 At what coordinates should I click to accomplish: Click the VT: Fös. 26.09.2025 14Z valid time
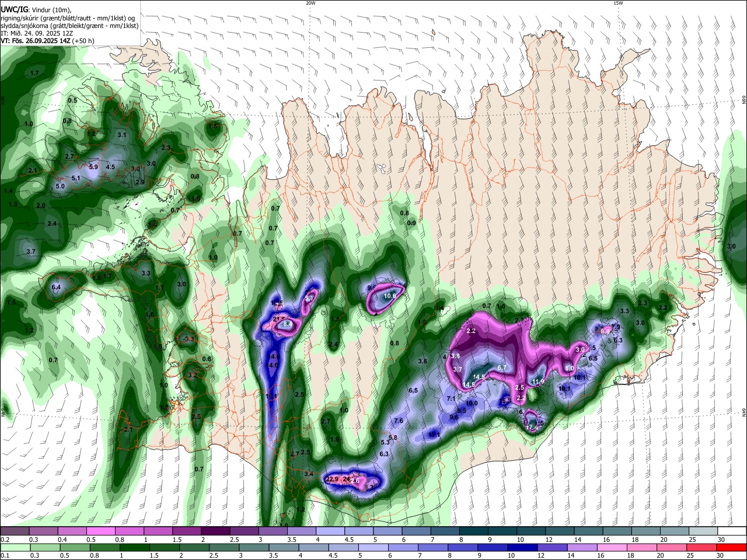click(35, 41)
